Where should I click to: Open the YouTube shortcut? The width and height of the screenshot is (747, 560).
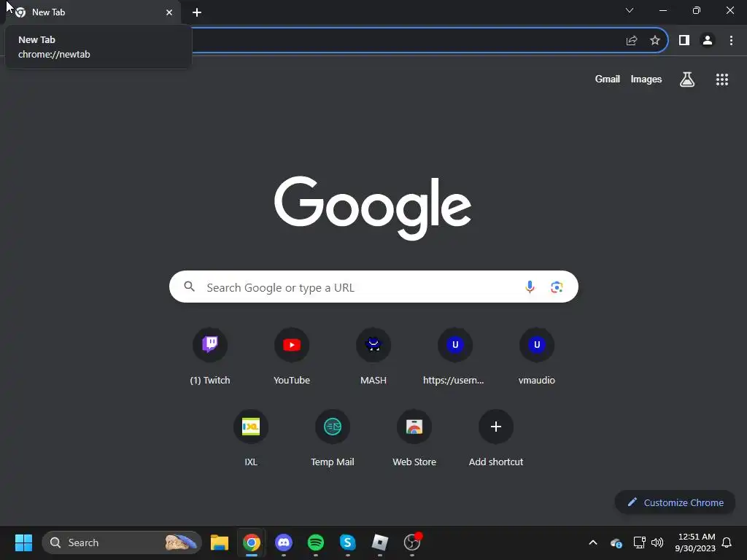click(292, 345)
